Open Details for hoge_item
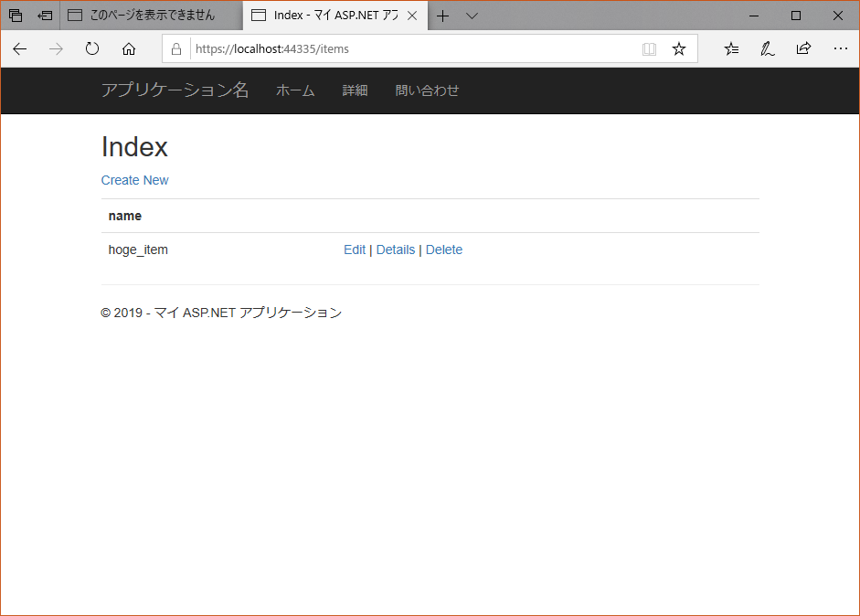Viewport: 860px width, 616px height. [x=396, y=249]
